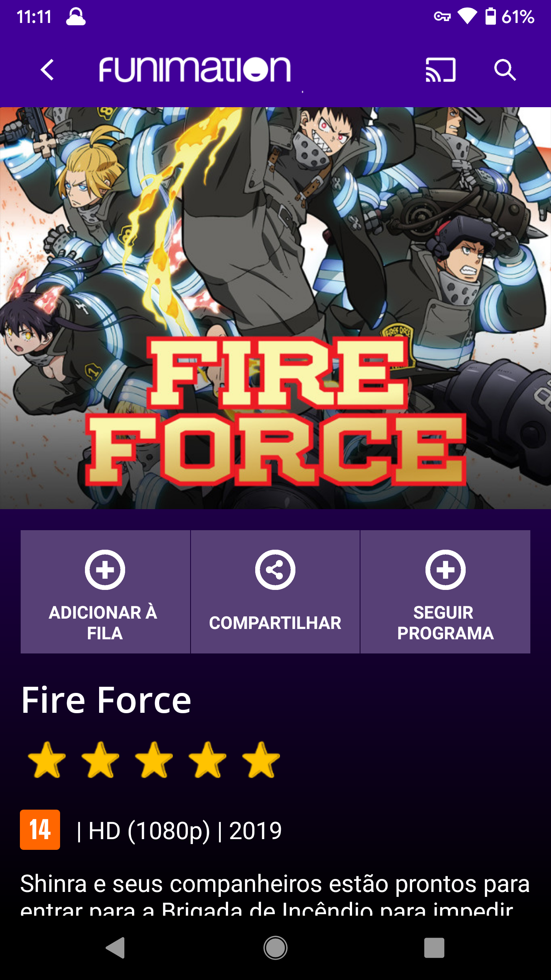
Task: Open recent apps with the square button
Action: [434, 948]
